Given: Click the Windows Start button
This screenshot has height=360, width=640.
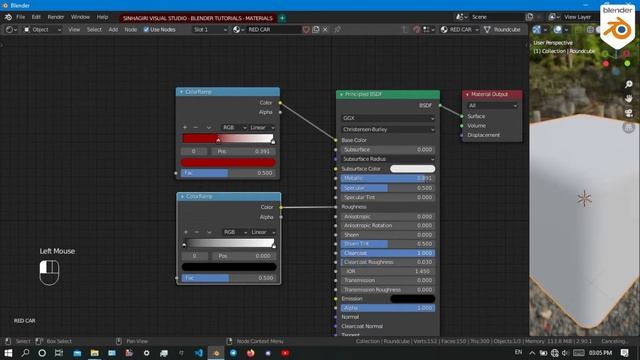Looking at the screenshot, I should [8, 353].
